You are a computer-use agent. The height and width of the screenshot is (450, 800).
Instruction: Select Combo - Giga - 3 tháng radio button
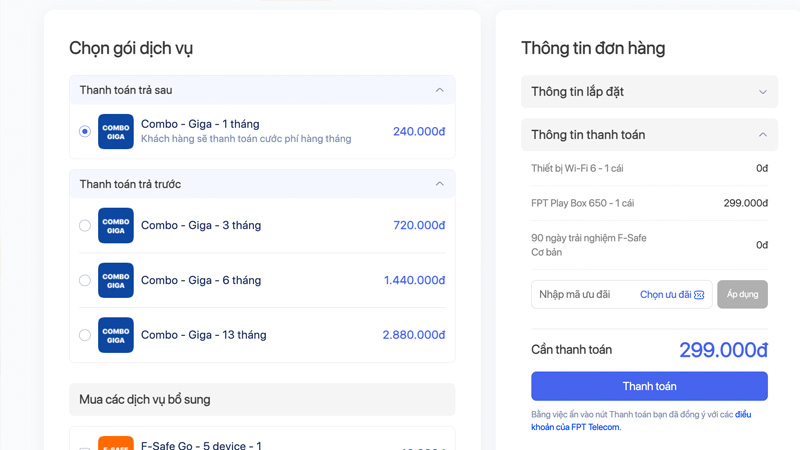85,226
